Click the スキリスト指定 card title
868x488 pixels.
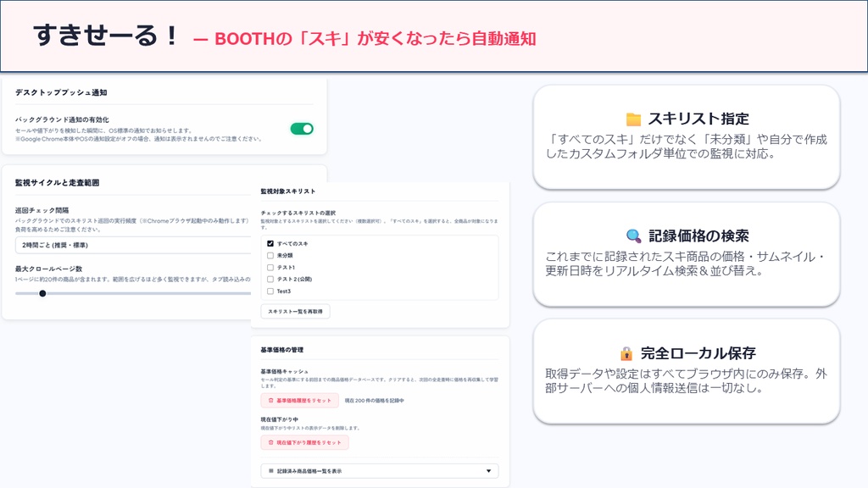tap(698, 119)
